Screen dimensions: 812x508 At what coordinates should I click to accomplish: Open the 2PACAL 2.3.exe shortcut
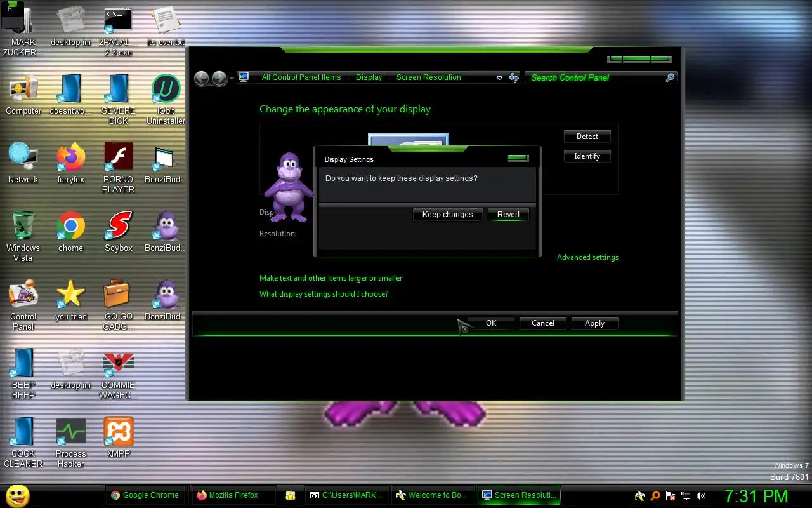click(x=118, y=32)
